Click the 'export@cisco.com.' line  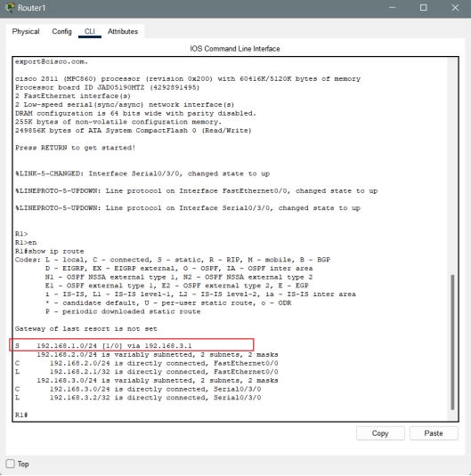click(x=52, y=61)
